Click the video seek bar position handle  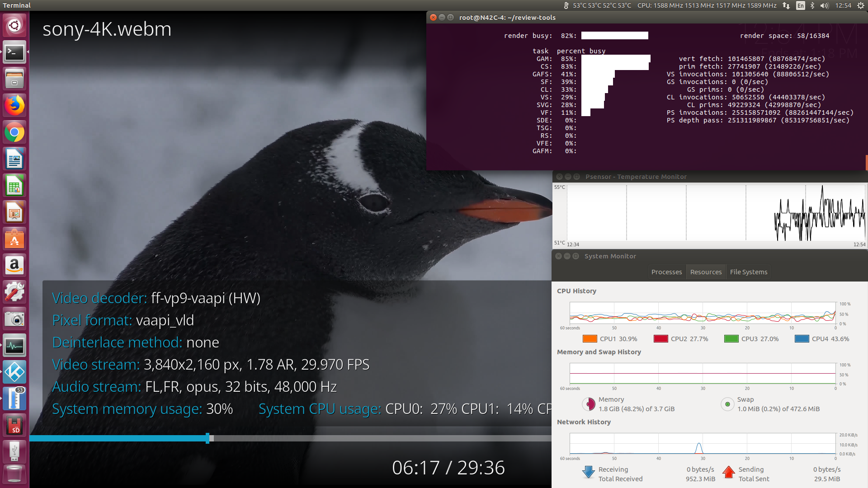208,438
